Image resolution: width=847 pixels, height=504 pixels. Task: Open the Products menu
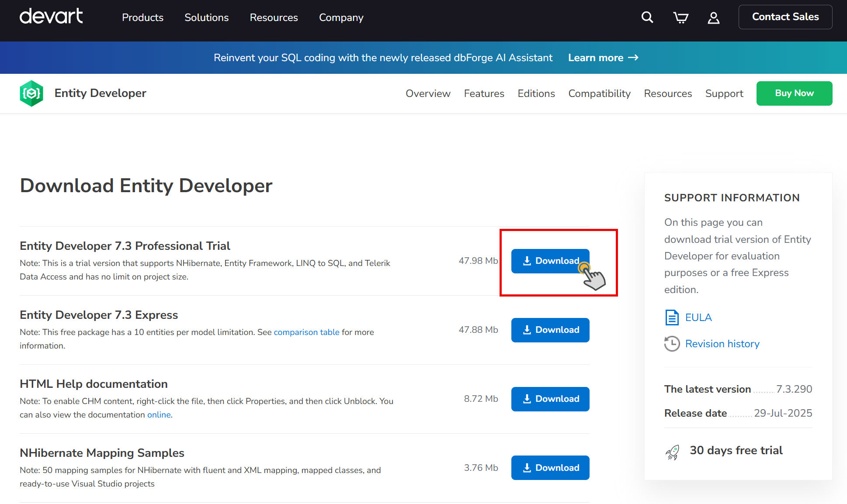pyautogui.click(x=142, y=17)
